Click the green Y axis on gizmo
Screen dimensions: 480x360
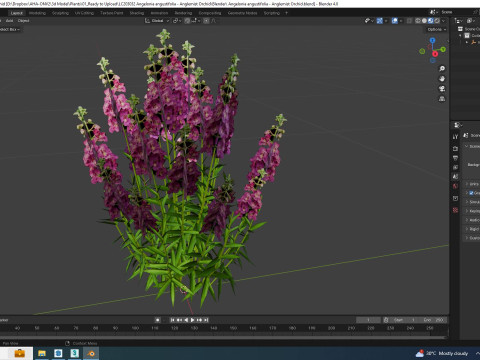(x=443, y=49)
